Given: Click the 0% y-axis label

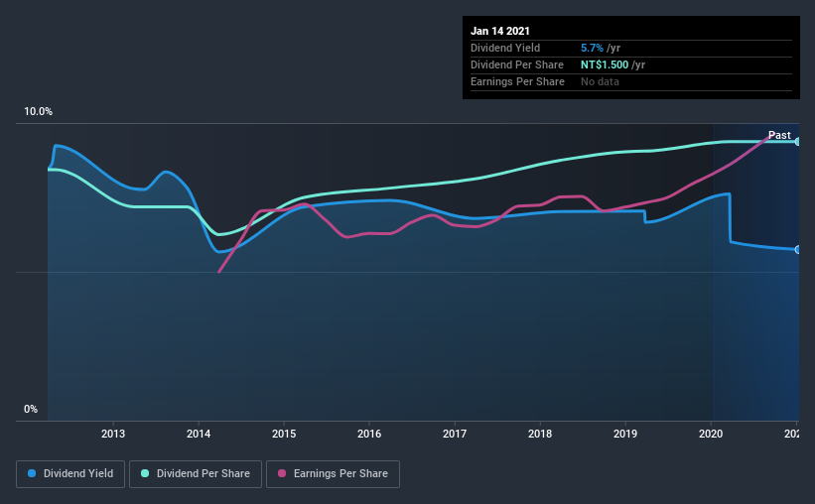Looking at the screenshot, I should [31, 410].
